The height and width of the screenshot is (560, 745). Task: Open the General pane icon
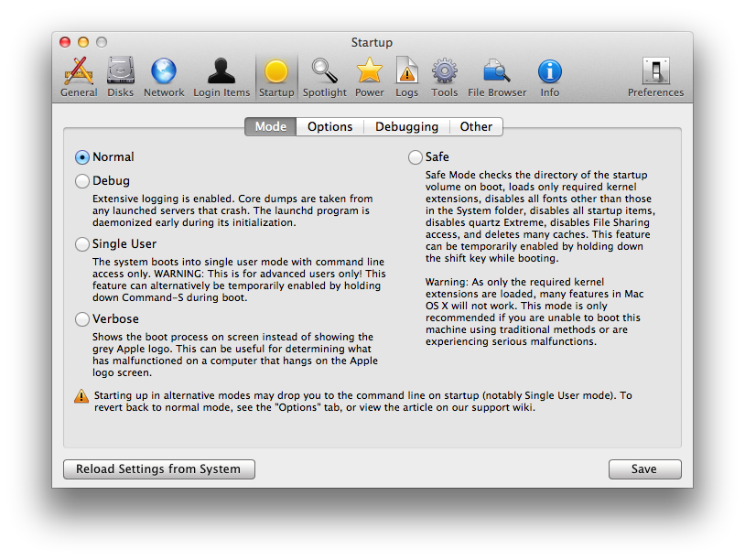click(x=79, y=71)
